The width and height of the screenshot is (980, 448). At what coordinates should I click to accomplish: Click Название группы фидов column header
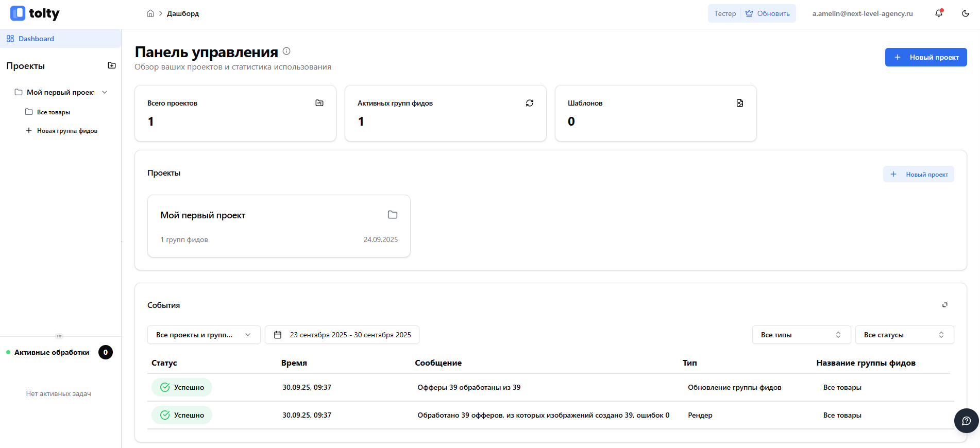[x=866, y=363]
